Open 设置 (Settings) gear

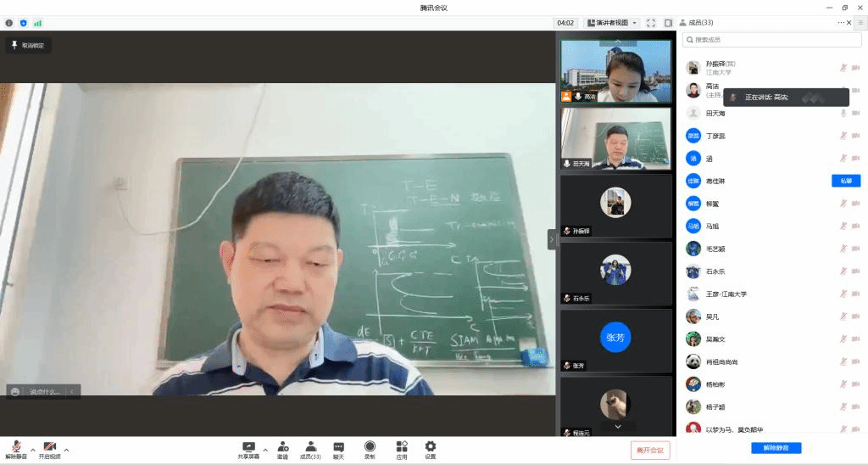point(430,449)
